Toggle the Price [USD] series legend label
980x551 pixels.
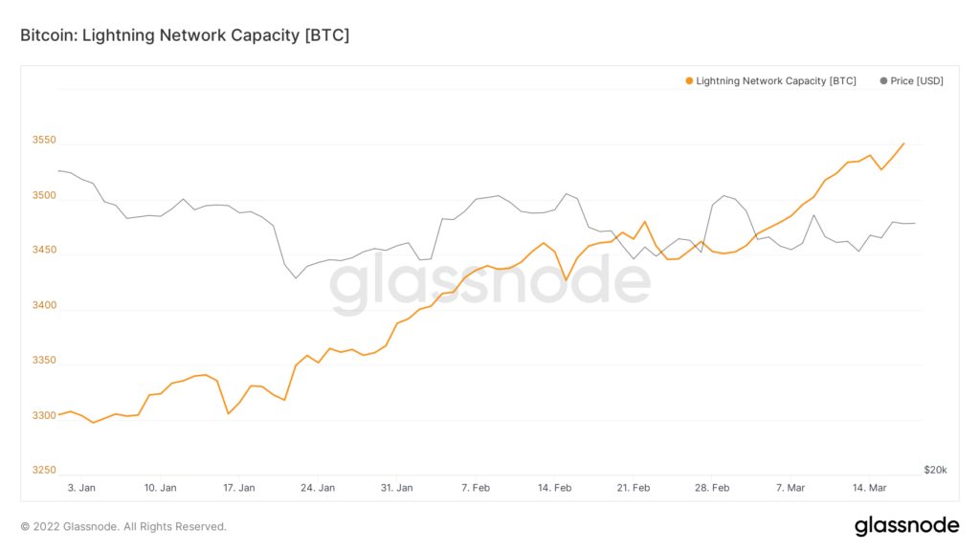[917, 81]
